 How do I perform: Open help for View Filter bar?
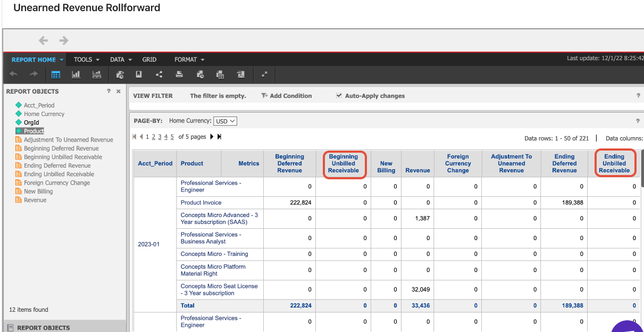pyautogui.click(x=638, y=96)
